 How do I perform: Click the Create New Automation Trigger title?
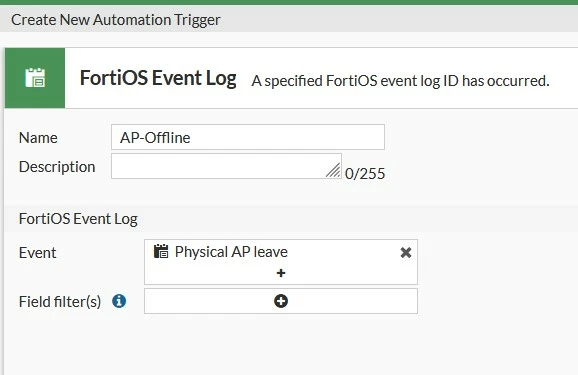coord(116,20)
